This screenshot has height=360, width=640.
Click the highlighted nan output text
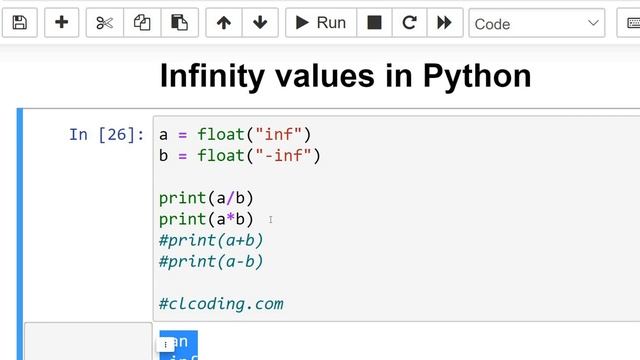[x=179, y=341]
